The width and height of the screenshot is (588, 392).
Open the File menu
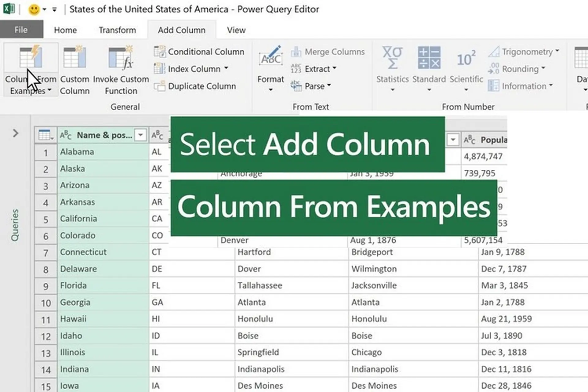[21, 30]
